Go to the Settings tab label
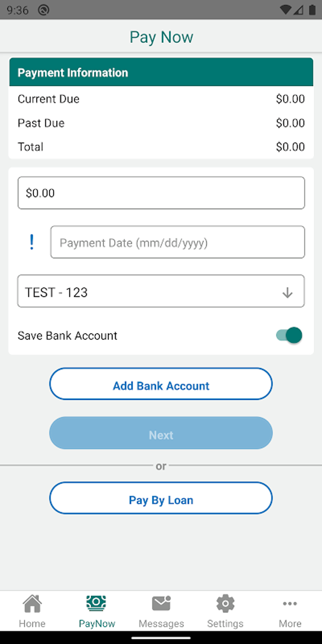Image resolution: width=322 pixels, height=644 pixels. coord(225,623)
